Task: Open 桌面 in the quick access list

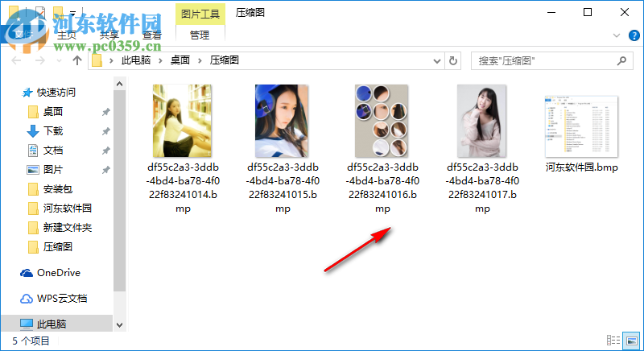Action: [x=53, y=111]
